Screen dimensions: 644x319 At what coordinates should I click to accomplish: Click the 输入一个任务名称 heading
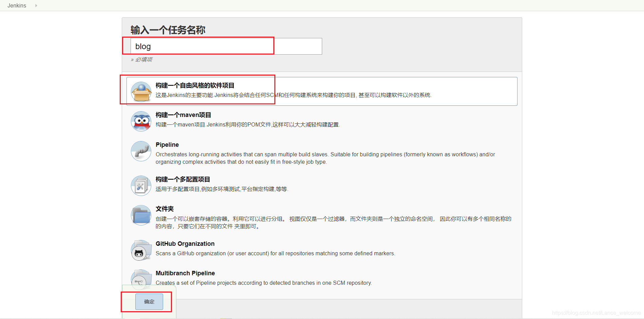[168, 30]
